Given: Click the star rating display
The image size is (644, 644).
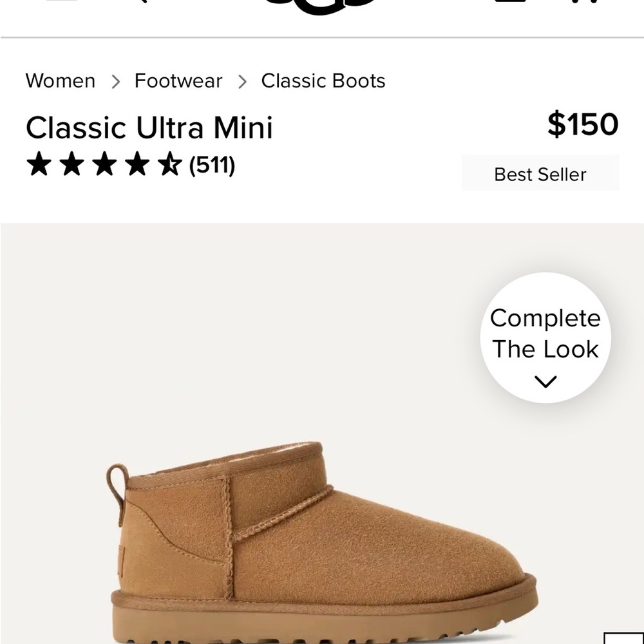Looking at the screenshot, I should (103, 166).
